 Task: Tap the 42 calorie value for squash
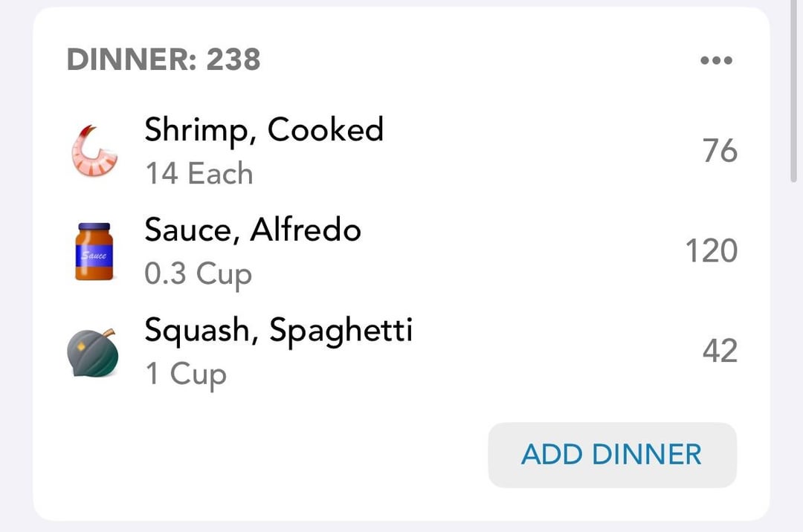click(x=720, y=351)
